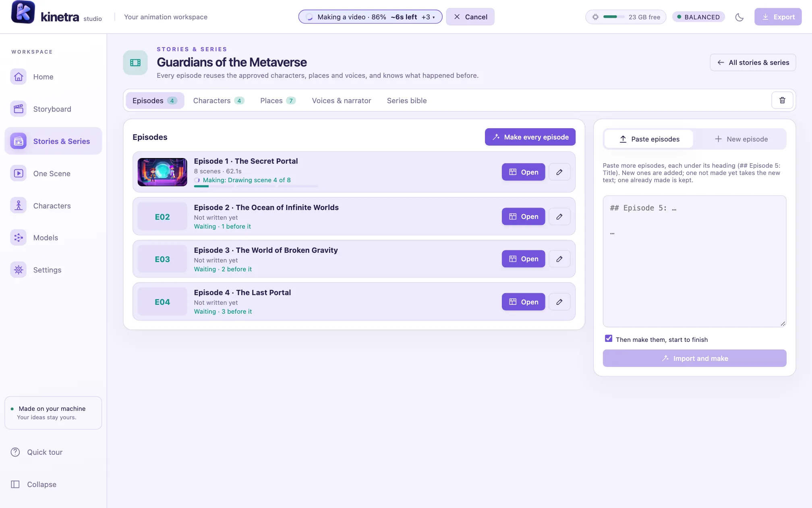Open the One Scene section

(x=53, y=173)
